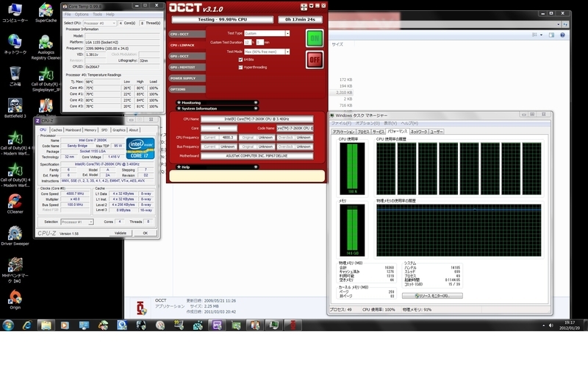Open the File menu in Core Temp
This screenshot has width=588, height=368.
click(68, 14)
